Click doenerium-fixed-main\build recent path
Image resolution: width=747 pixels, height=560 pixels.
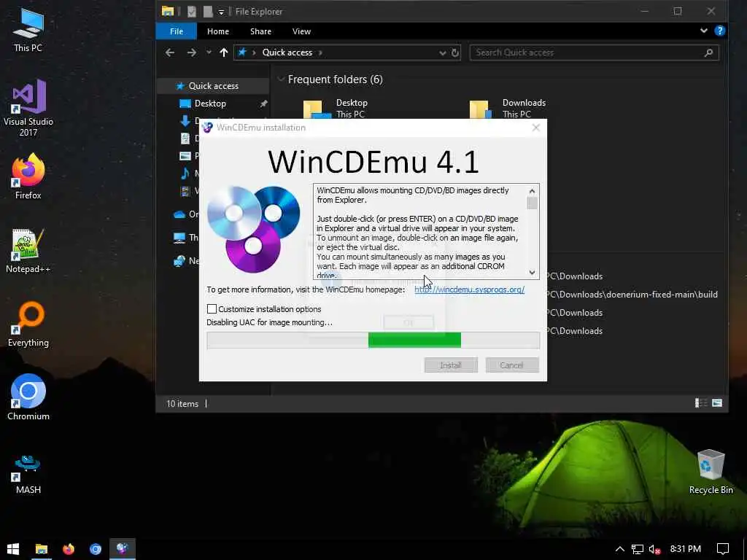point(632,295)
